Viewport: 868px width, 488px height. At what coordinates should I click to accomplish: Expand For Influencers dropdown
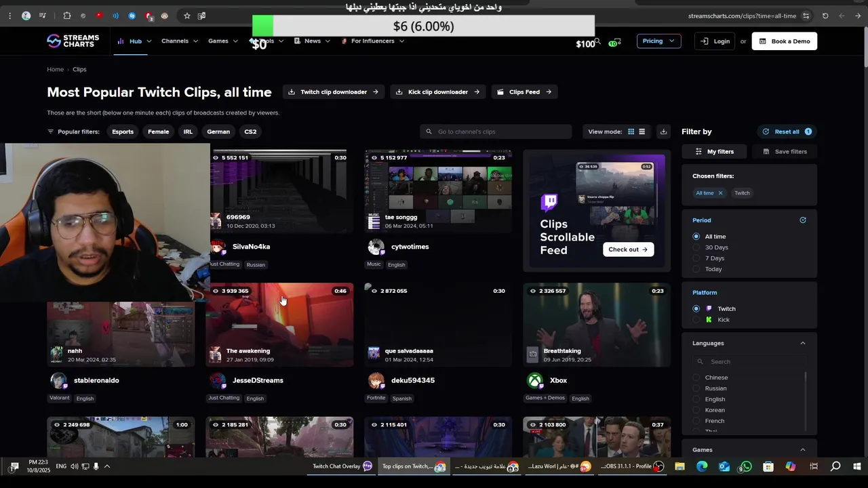373,41
